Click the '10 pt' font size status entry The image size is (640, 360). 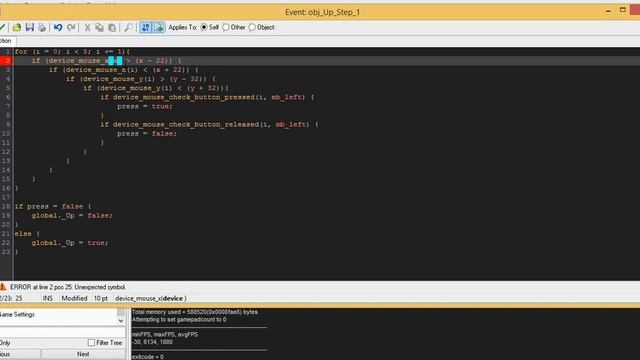[101, 298]
